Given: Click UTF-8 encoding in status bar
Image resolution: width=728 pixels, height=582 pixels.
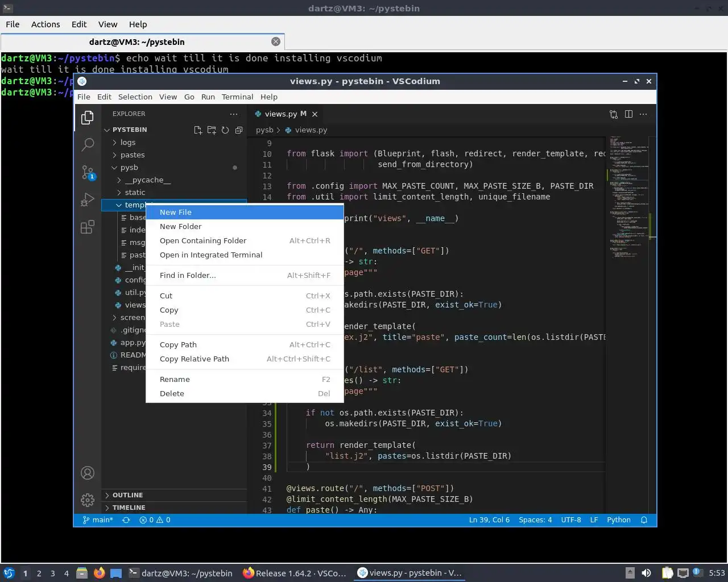Looking at the screenshot, I should coord(571,520).
